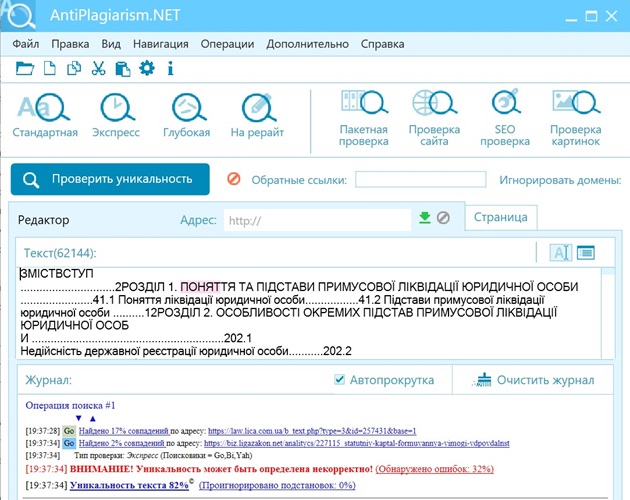The image size is (630, 500).
Task: Copy text using the copy toolbar icon
Action: [74, 69]
